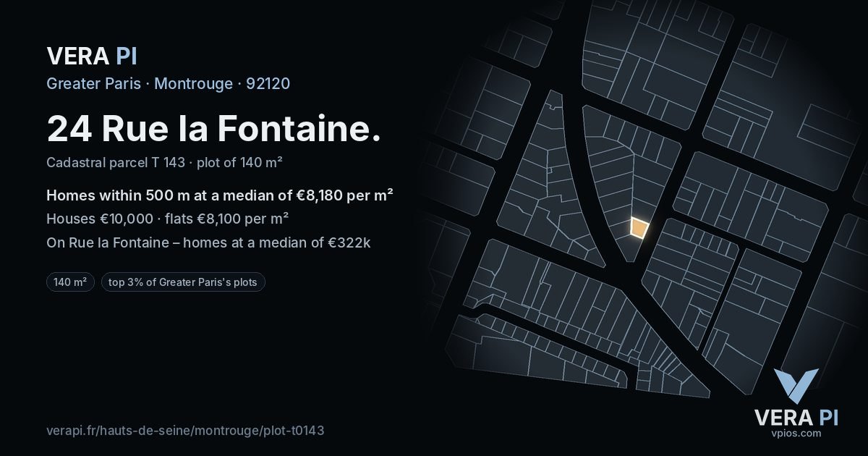
Task: Click the median €8,180 per m² line
Action: (220, 195)
